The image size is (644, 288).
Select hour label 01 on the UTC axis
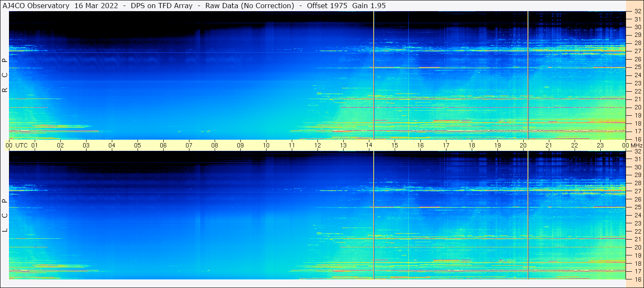tap(35, 145)
